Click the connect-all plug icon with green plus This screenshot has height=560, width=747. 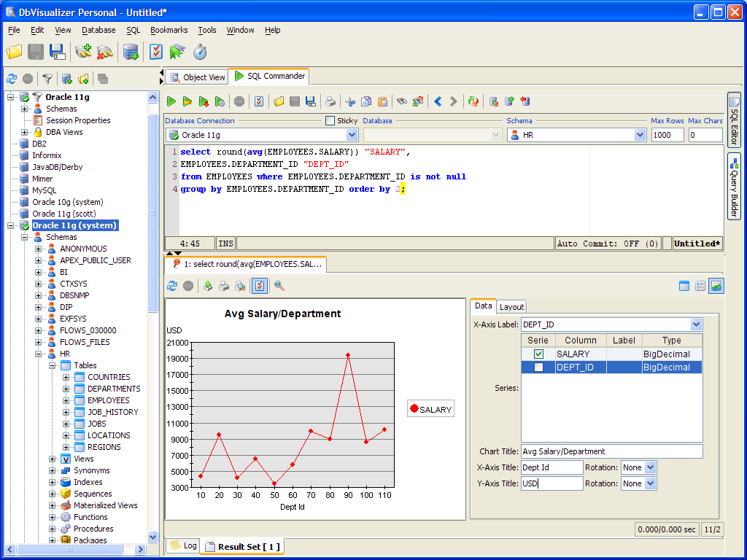pyautogui.click(x=83, y=52)
